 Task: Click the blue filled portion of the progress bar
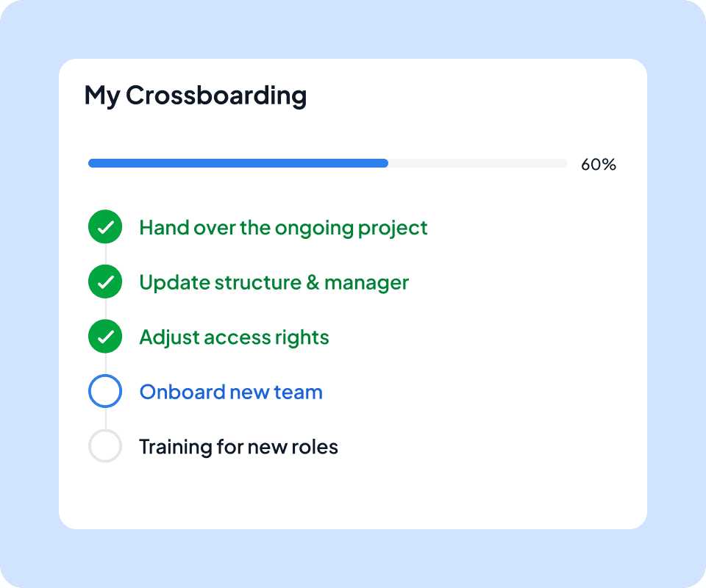238,163
